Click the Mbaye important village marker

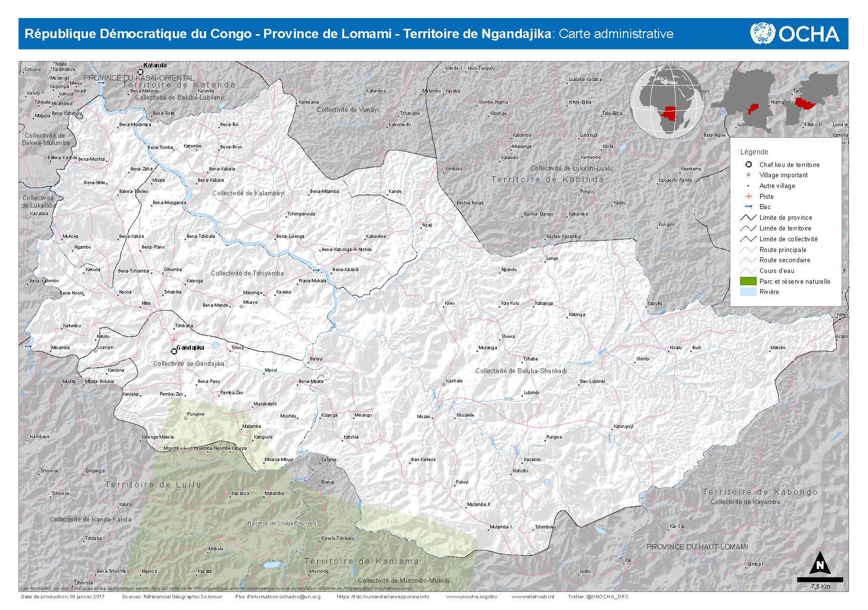tap(240, 308)
